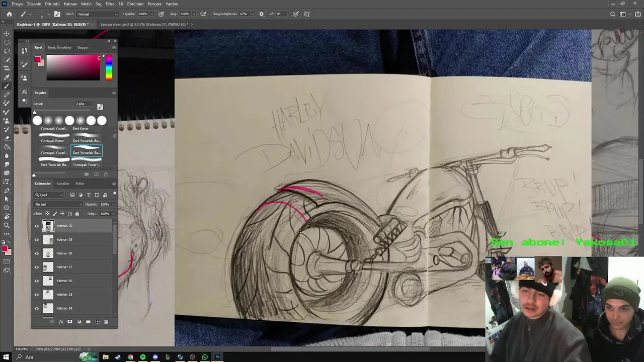Select the Pencil tool
The height and width of the screenshot is (362, 644).
pos(7,95)
